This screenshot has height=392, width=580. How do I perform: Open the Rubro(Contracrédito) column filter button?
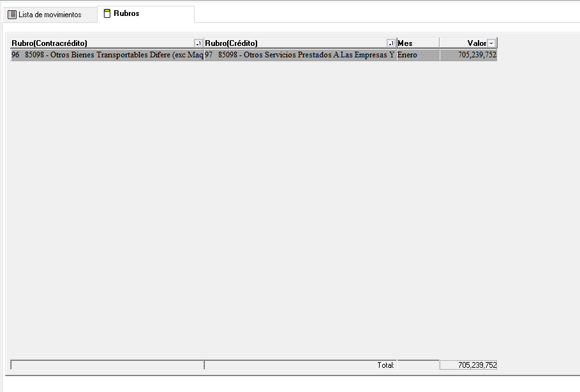(x=198, y=43)
